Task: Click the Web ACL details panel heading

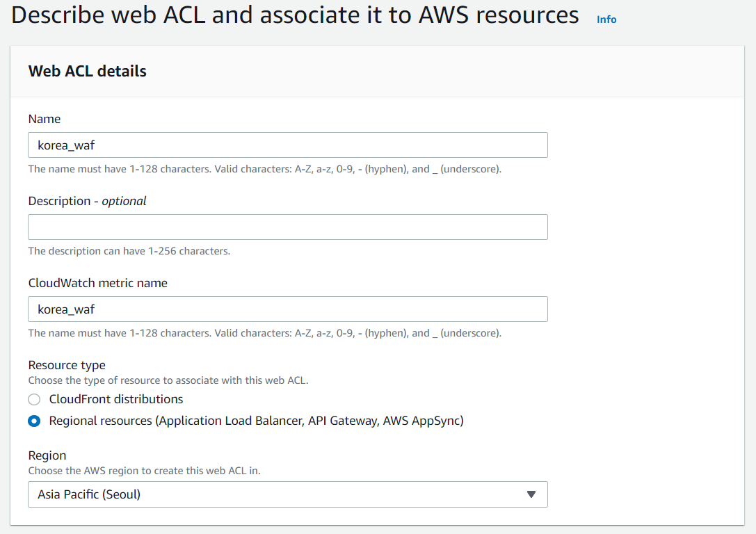Action: pos(88,71)
